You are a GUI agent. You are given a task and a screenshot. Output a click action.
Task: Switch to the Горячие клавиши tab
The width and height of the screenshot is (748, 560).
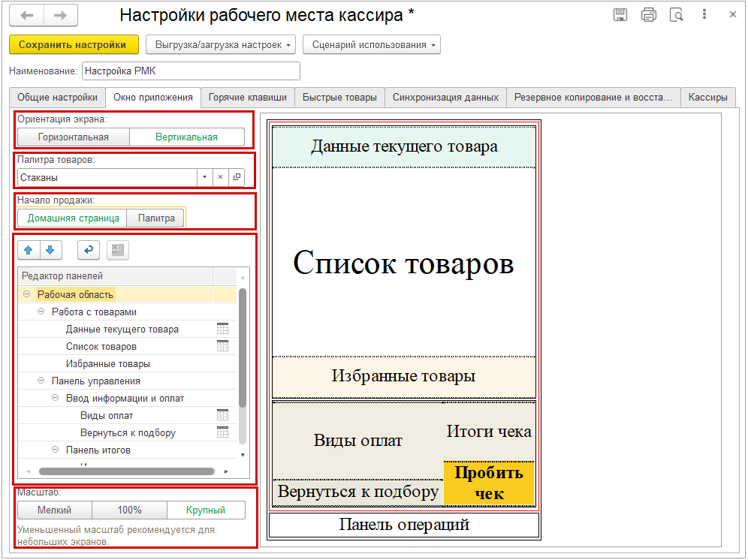pos(247,98)
